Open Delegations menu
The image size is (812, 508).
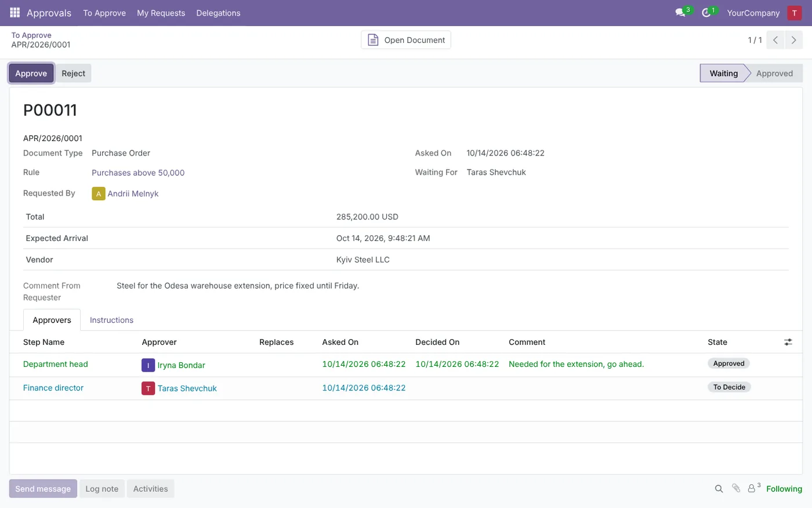pyautogui.click(x=218, y=13)
